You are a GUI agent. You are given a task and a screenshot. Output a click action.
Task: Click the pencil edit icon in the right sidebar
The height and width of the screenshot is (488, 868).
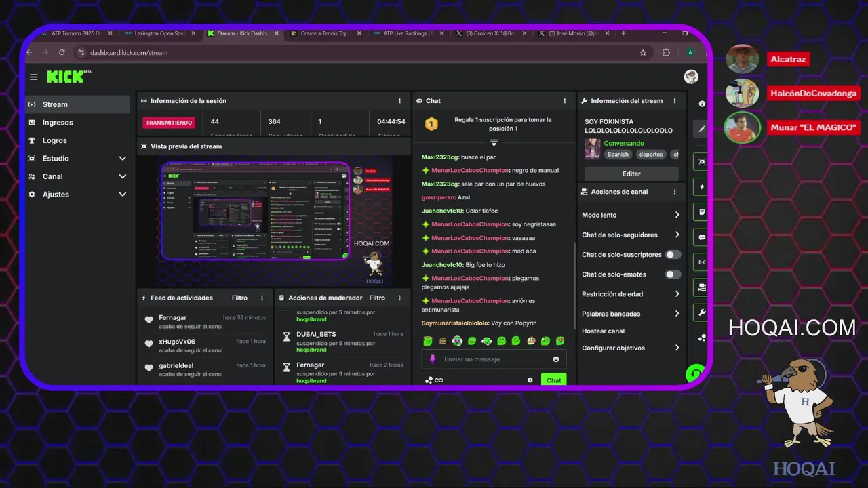coord(702,129)
